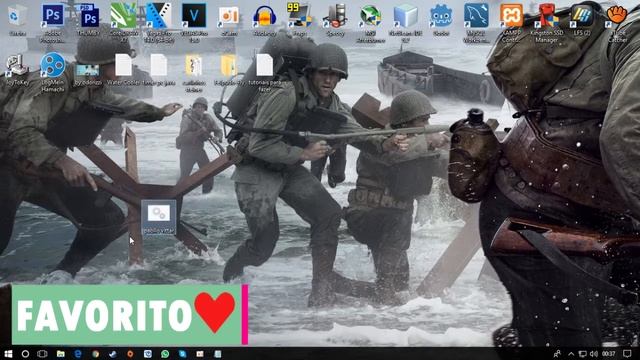
Task: Open Cortana search circle on taskbar
Action: [25, 353]
